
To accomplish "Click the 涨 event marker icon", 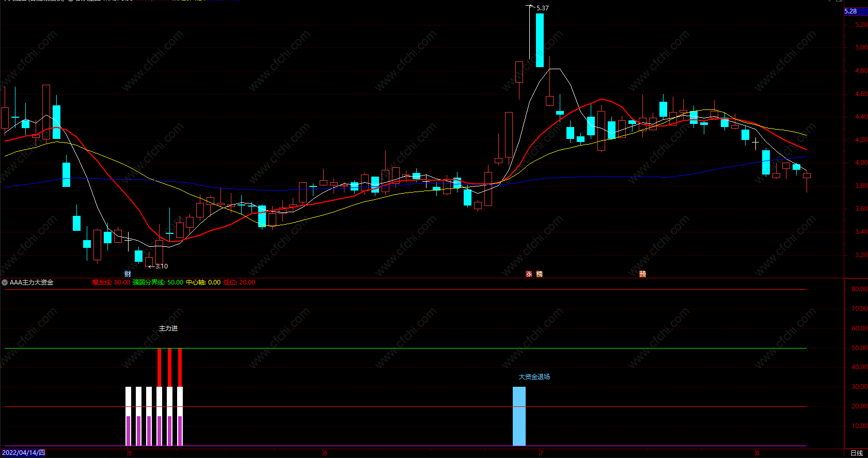I will [529, 274].
